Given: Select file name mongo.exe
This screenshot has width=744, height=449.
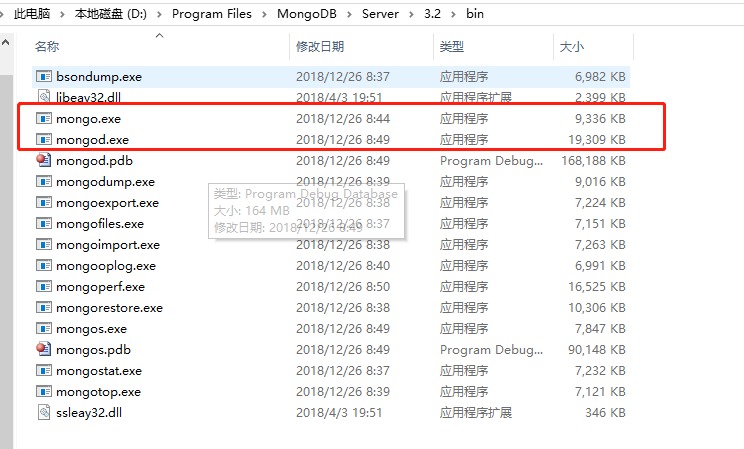Looking at the screenshot, I should 88,119.
